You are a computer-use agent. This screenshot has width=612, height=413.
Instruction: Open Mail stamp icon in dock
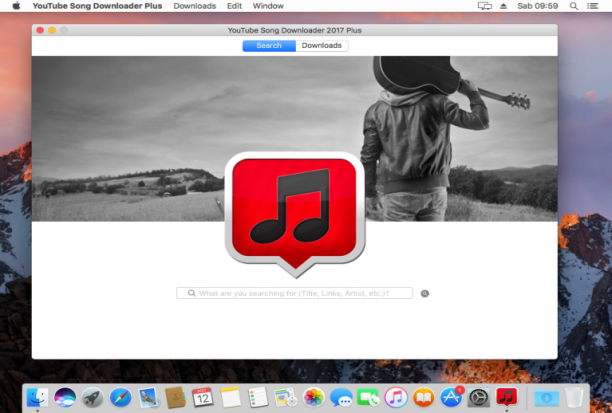[148, 397]
